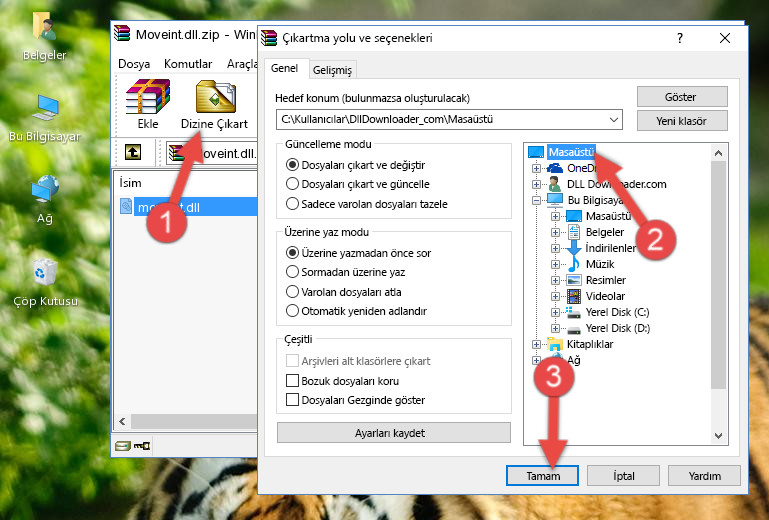Select Videolar film icon in tree
The width and height of the screenshot is (769, 520).
click(574, 296)
